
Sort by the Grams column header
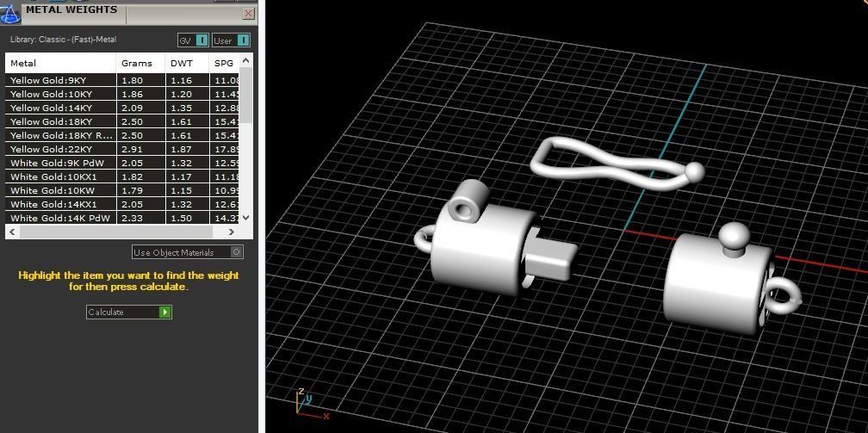coord(141,63)
